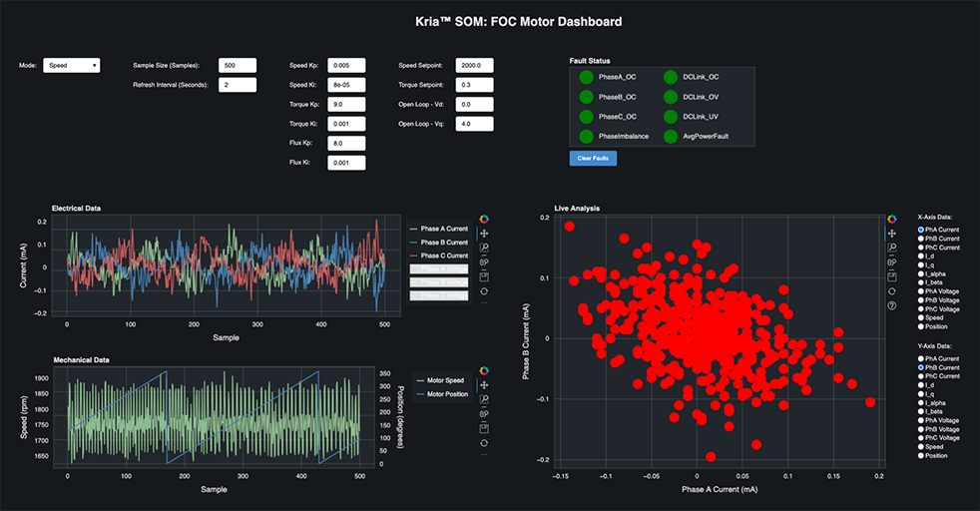Viewport: 980px width, 511px height.
Task: Select Pan tool on Mechanical Data plot
Action: [x=484, y=385]
